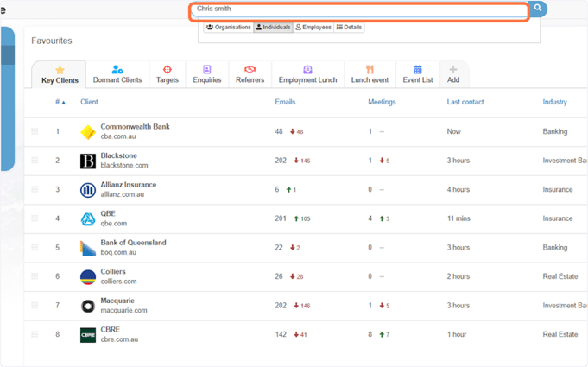Click the macquarie.com domain text
The width and height of the screenshot is (588, 367).
tap(123, 310)
